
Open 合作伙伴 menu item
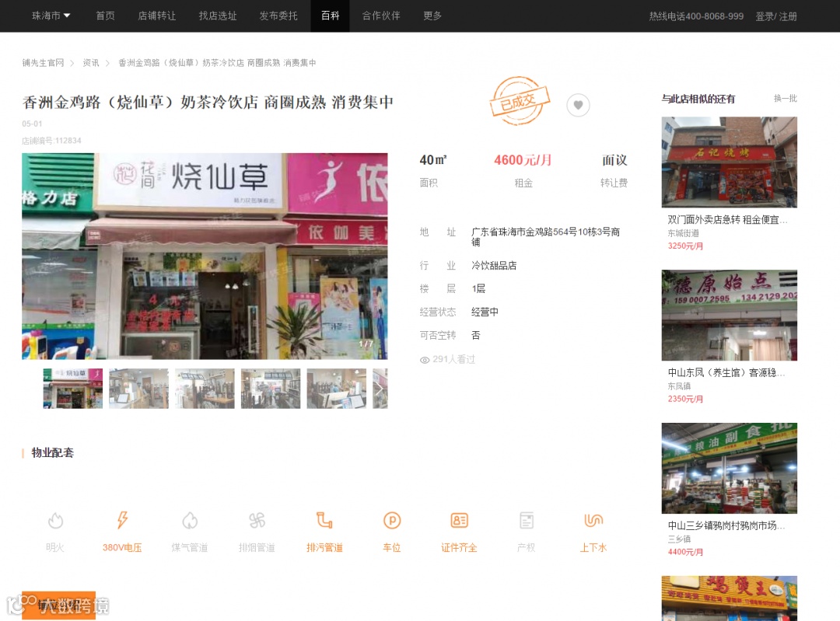pyautogui.click(x=381, y=16)
